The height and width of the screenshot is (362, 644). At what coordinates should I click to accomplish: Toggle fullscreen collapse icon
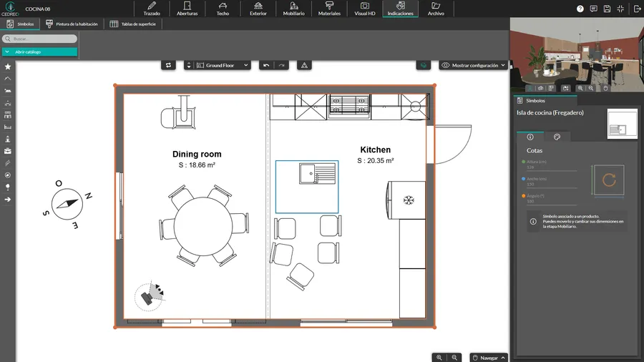620,9
